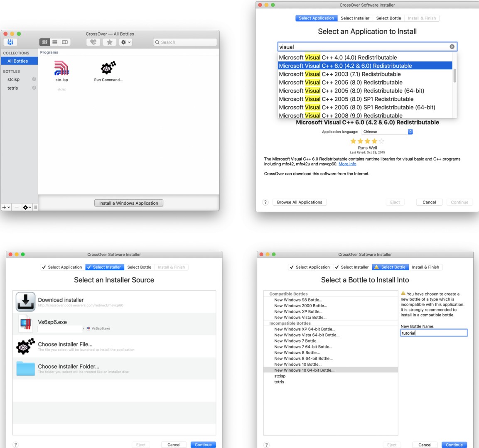The width and height of the screenshot is (479, 448).
Task: Click Select Bottle tab in Installer Source window
Action: (x=139, y=267)
